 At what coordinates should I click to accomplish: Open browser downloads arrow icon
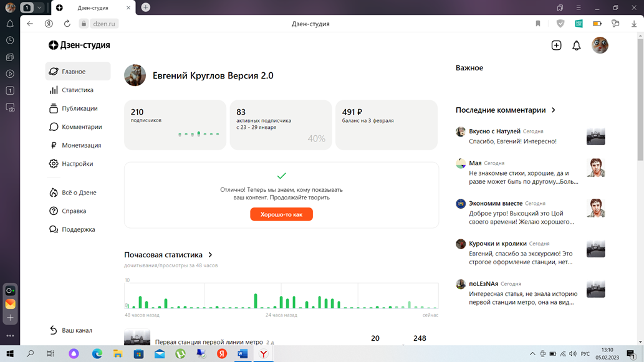tap(634, 24)
